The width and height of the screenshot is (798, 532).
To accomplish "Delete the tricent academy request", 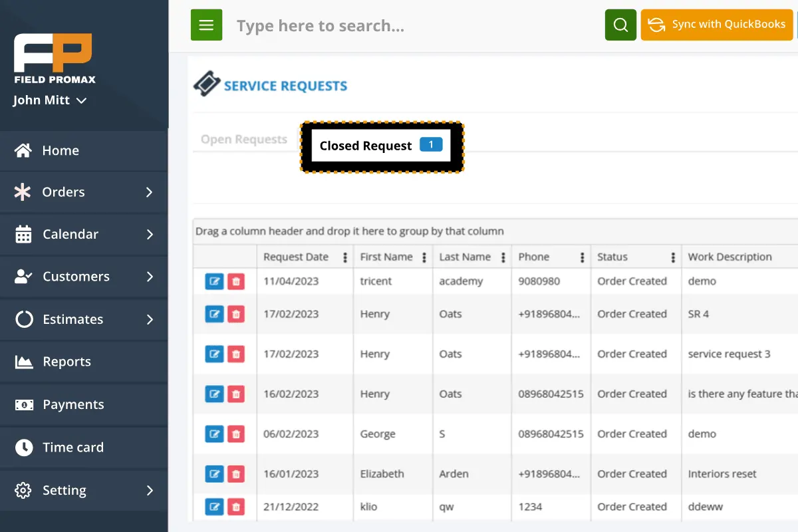I will click(235, 281).
